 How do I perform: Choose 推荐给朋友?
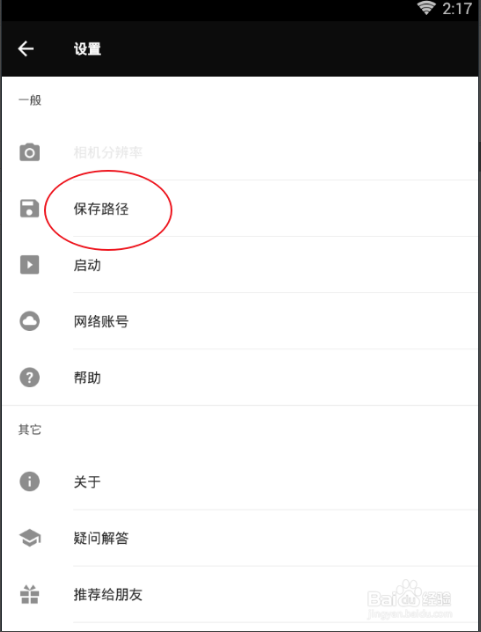coord(240,595)
